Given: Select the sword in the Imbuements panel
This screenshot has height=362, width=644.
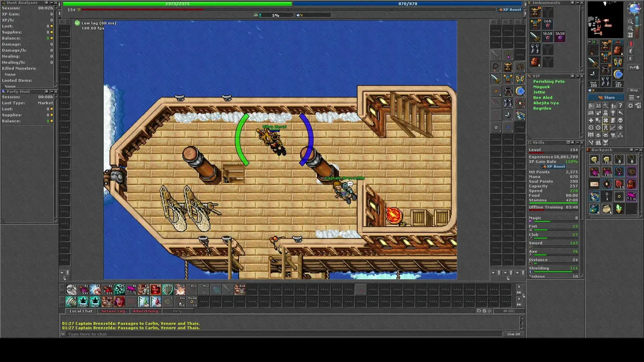Looking at the screenshot, I should [x=535, y=37].
